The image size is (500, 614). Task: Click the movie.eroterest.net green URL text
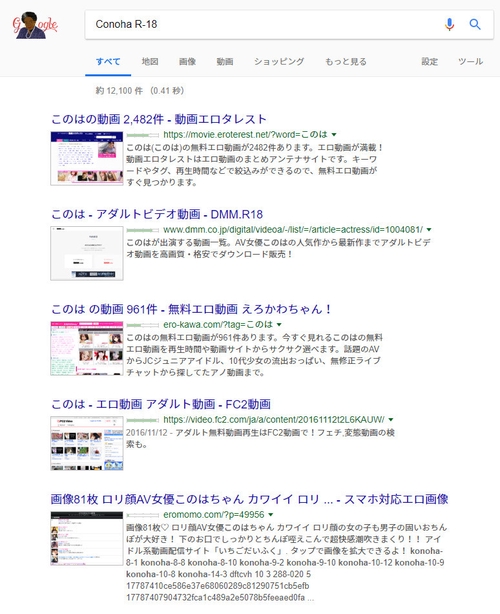245,135
